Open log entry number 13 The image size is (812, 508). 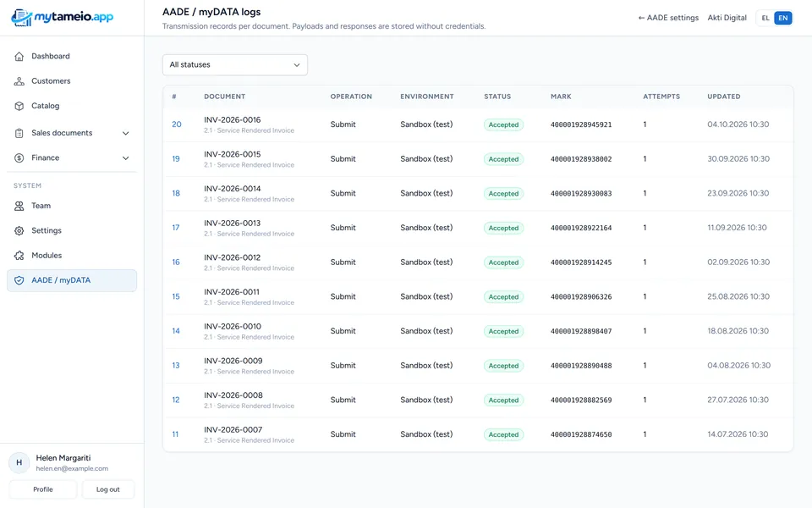coord(176,366)
